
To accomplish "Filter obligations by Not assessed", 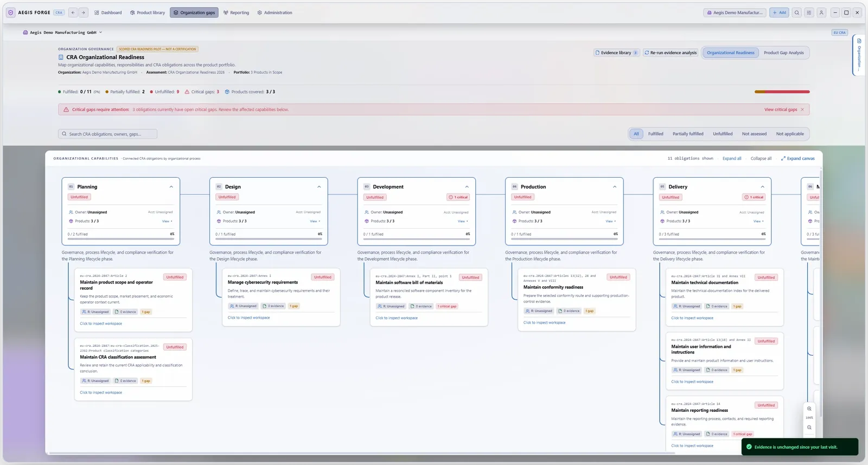I will [x=754, y=134].
